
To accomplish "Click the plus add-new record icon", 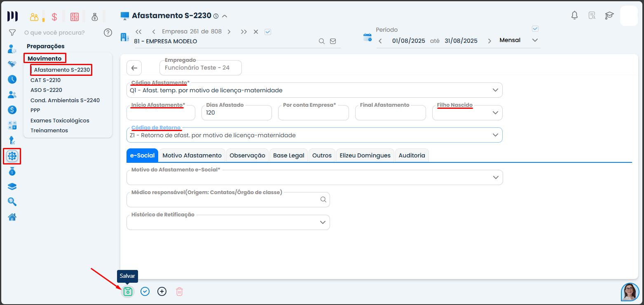I will click(162, 291).
